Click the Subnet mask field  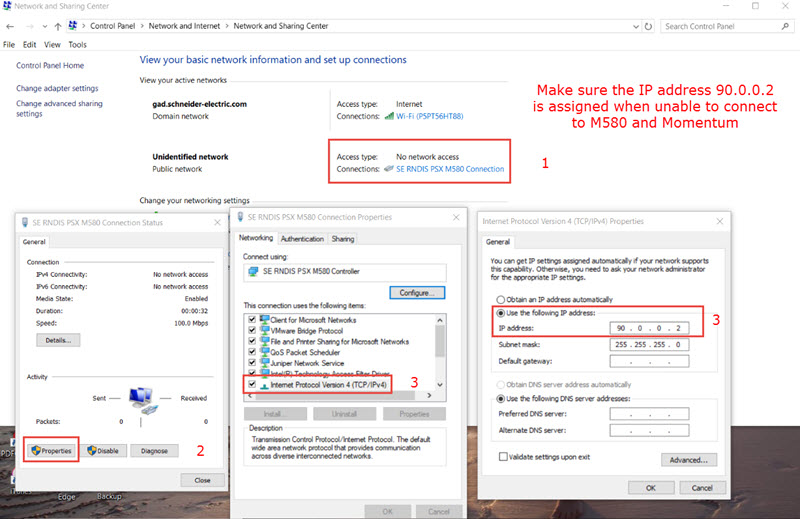[649, 344]
